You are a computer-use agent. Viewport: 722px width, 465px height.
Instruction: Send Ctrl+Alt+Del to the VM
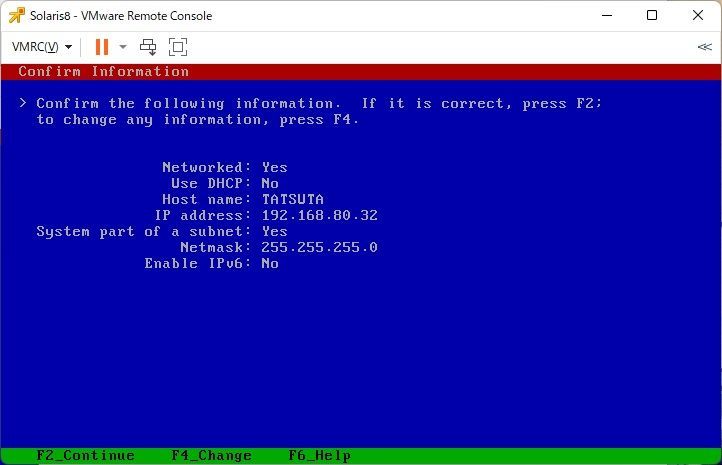(x=148, y=47)
